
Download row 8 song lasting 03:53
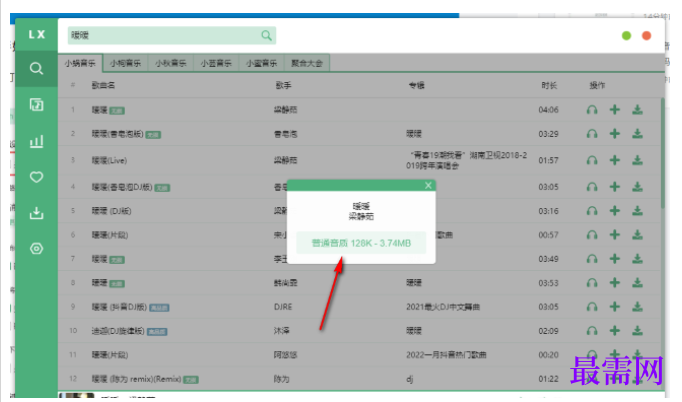[x=637, y=283]
